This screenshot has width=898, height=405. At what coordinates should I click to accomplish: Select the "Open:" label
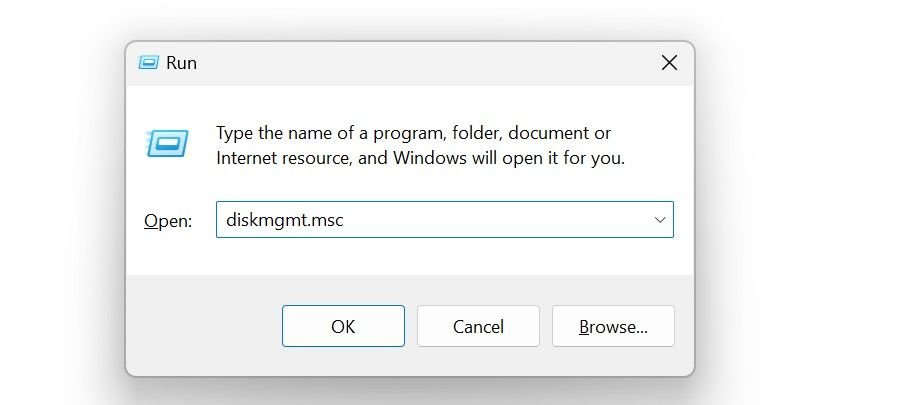[167, 221]
